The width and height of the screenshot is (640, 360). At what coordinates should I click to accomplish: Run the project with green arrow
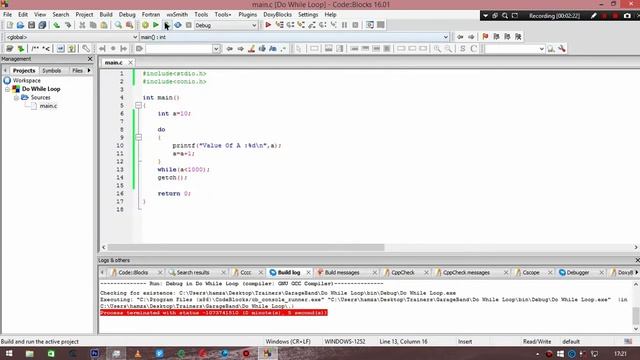[x=156, y=25]
